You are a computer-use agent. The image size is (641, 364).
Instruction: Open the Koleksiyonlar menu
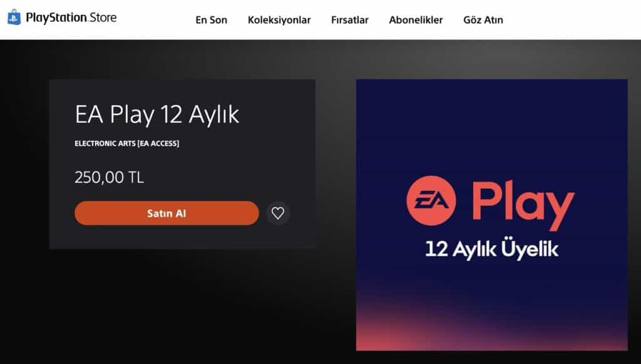pyautogui.click(x=279, y=19)
